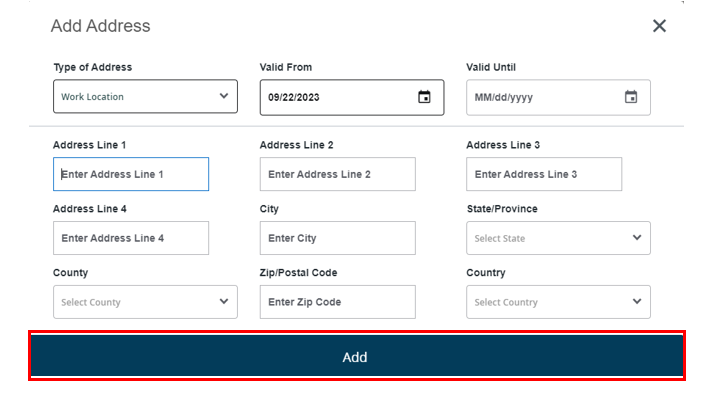Viewport: 713px width, 417px height.
Task: Click the Address Line 4 field
Action: [131, 238]
